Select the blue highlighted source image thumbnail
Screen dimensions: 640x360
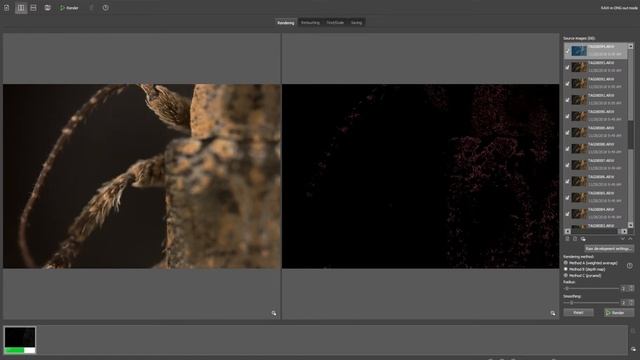click(x=579, y=51)
